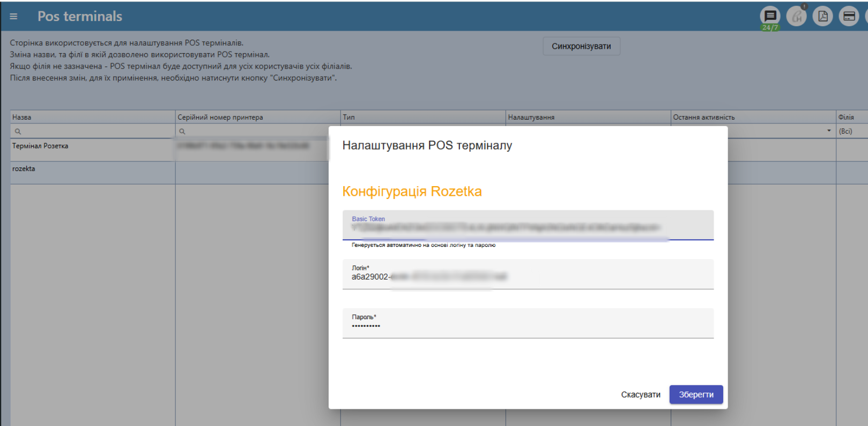Click the Синхронізувати button
This screenshot has height=426, width=868.
click(581, 46)
